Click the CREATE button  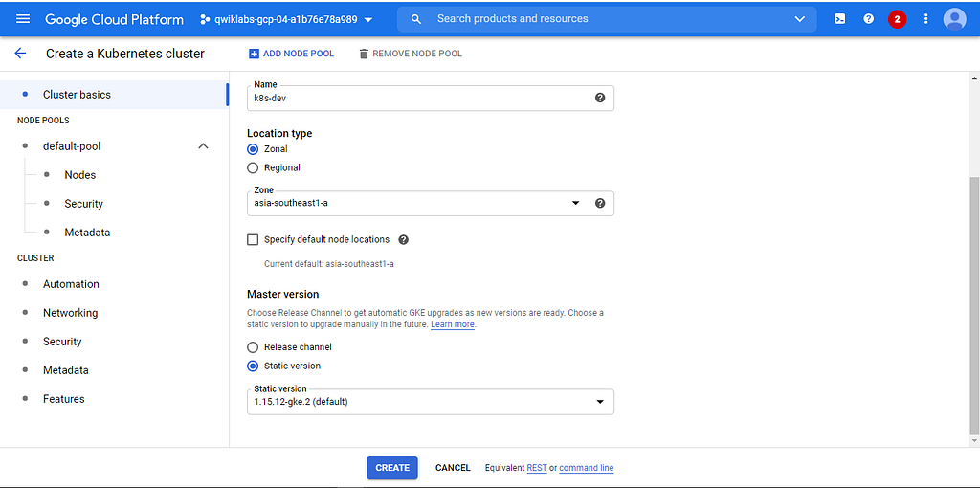pos(391,467)
